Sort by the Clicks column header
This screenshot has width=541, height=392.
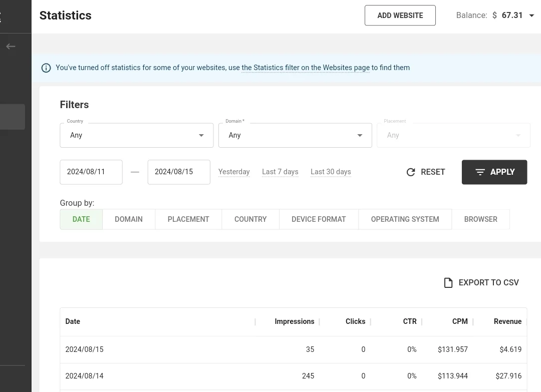click(x=355, y=321)
